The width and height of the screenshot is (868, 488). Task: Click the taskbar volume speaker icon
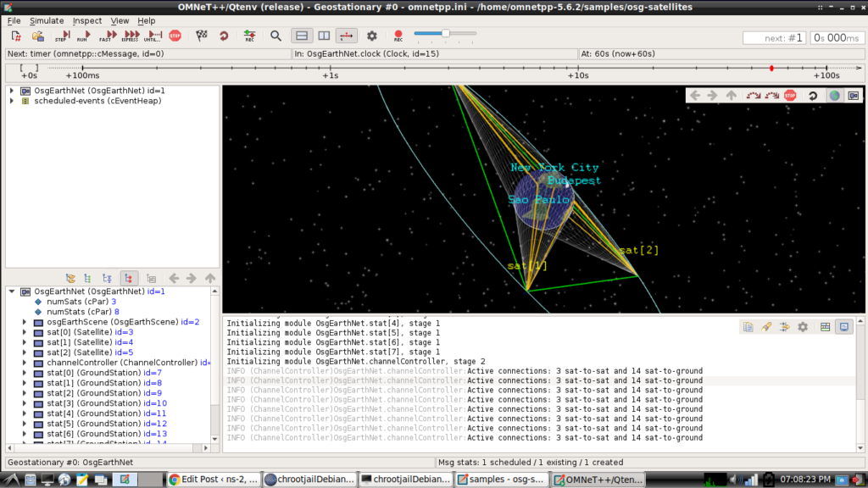[x=735, y=480]
